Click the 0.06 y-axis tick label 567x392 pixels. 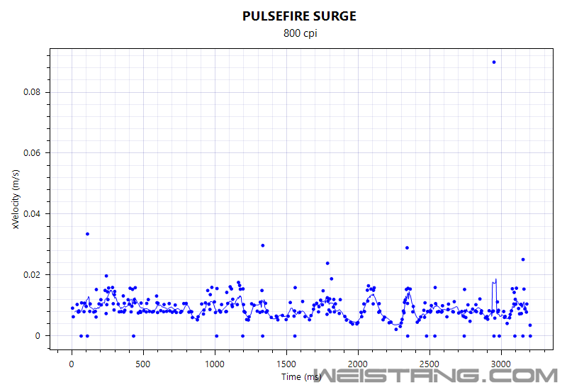[32, 153]
